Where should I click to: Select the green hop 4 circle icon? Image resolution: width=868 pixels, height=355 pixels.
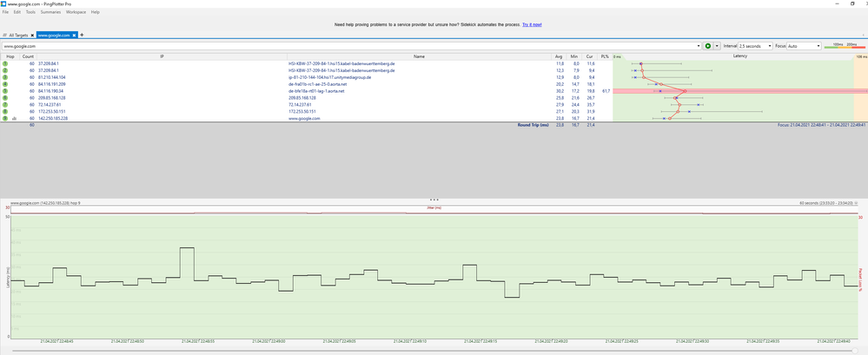(5, 84)
